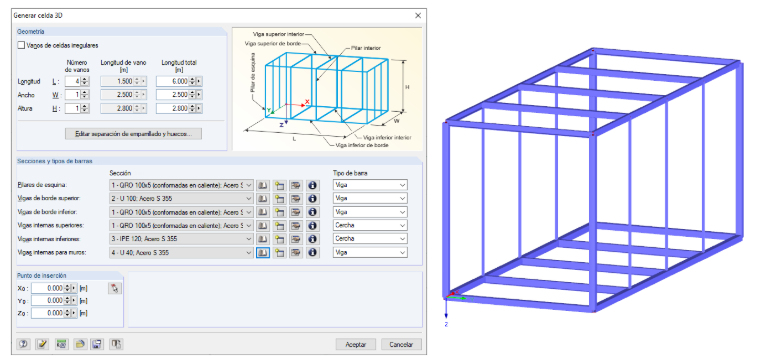The width and height of the screenshot is (760, 364).
Task: Create new section for Vigas internas para muros
Action: click(279, 253)
